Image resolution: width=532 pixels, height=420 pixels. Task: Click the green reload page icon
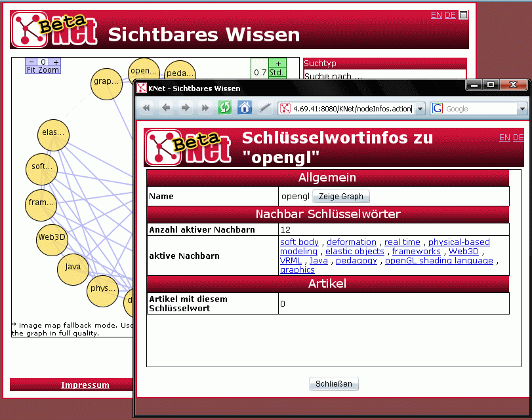[x=225, y=108]
